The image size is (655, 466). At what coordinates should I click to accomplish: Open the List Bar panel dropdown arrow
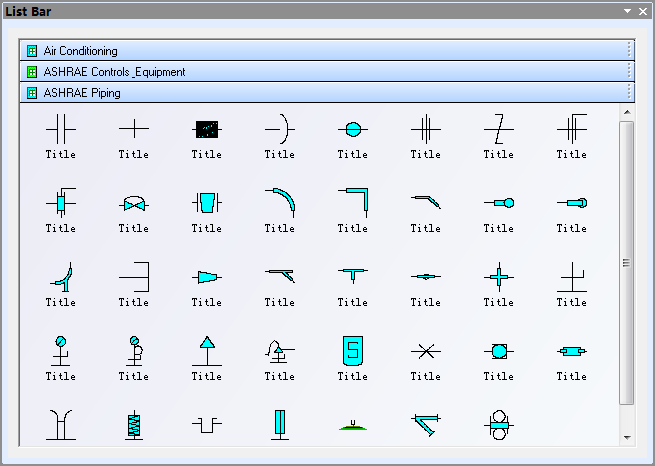627,11
